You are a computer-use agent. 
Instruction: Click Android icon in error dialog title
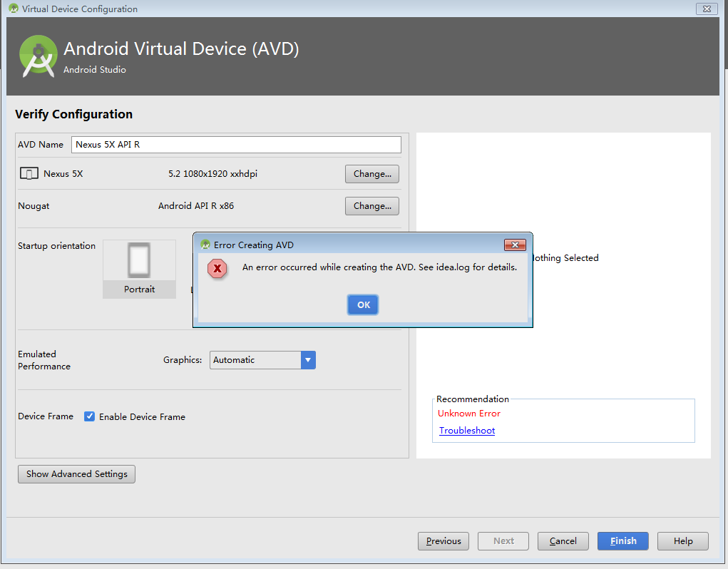(205, 245)
